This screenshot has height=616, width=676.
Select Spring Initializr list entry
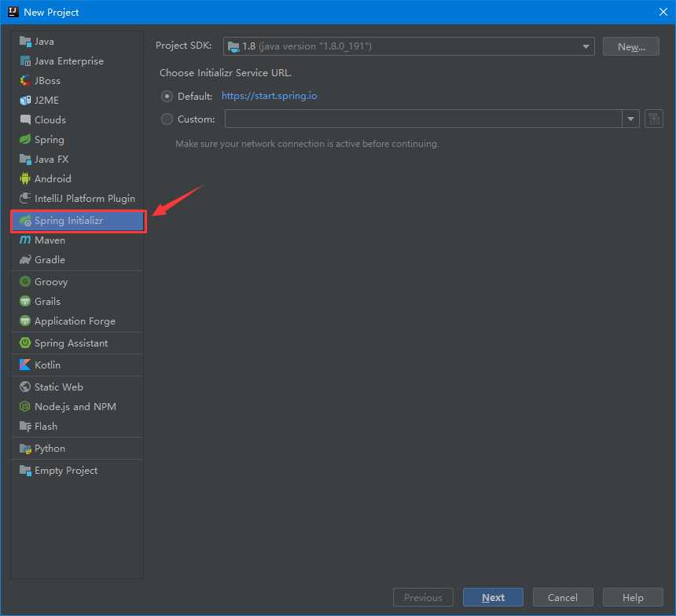pyautogui.click(x=79, y=221)
